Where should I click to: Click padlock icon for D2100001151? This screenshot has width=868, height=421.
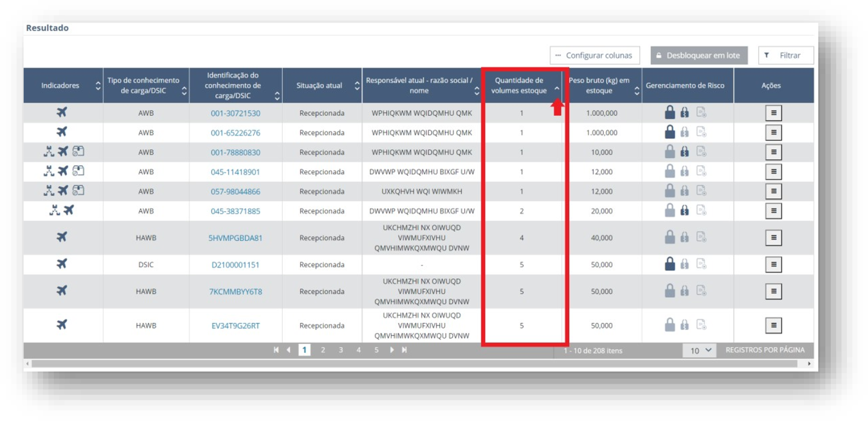click(670, 263)
